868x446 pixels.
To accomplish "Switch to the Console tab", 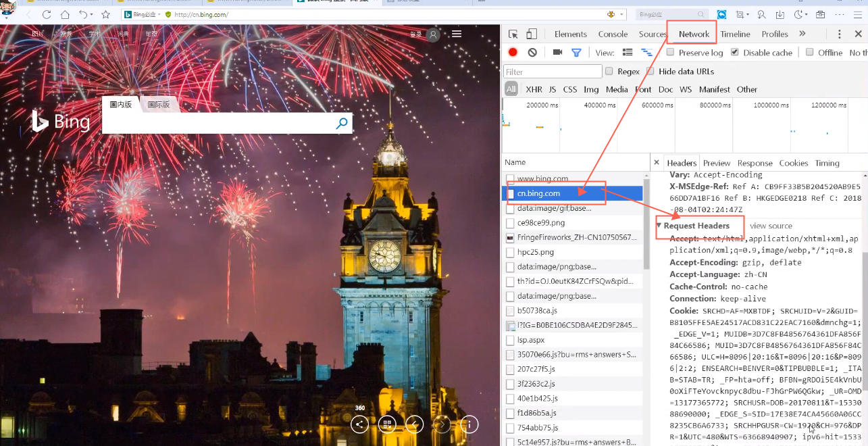I will tap(613, 34).
